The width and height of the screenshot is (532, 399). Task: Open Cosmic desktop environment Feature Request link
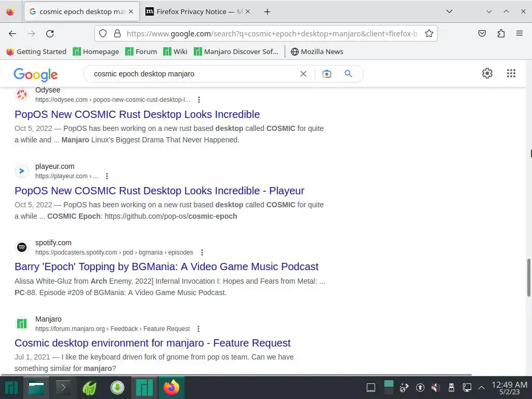click(152, 343)
